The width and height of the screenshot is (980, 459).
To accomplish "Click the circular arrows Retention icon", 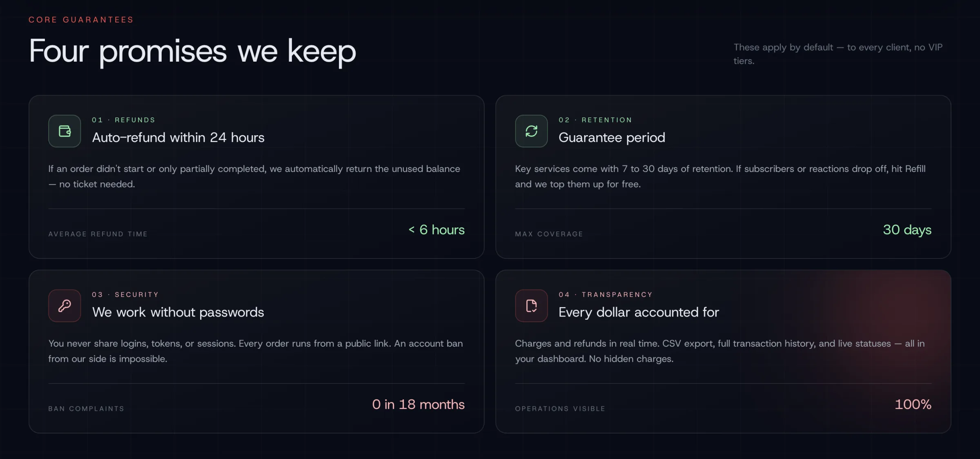I will tap(531, 131).
